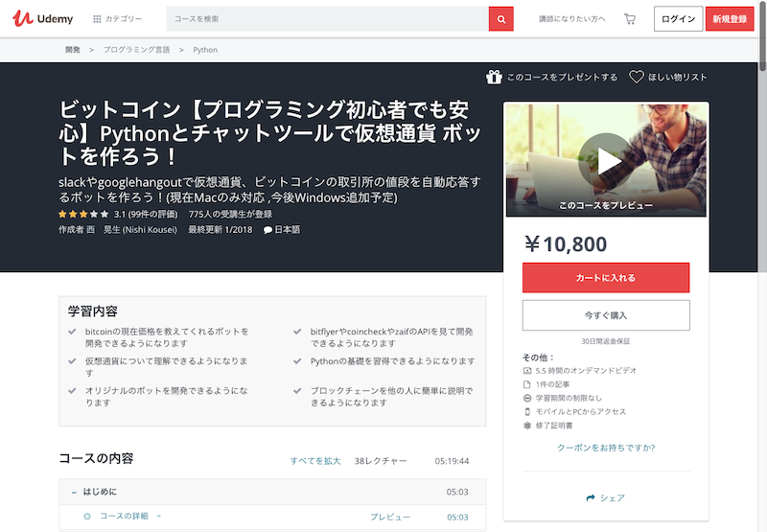Click すべてを拡大 link
767x532 pixels.
coord(315,461)
